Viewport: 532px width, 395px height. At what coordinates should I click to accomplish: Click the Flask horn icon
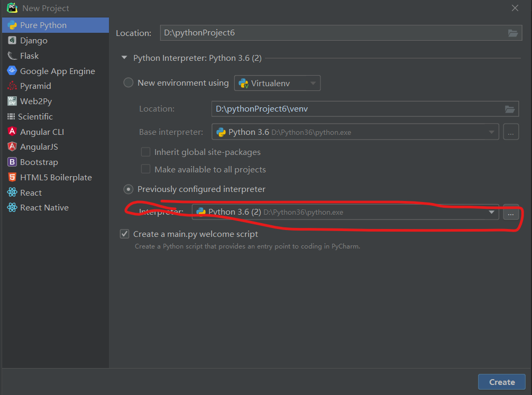point(12,56)
